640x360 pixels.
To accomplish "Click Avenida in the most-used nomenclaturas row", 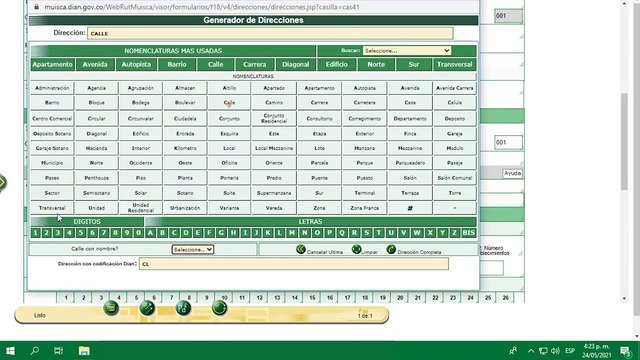I will (95, 64).
